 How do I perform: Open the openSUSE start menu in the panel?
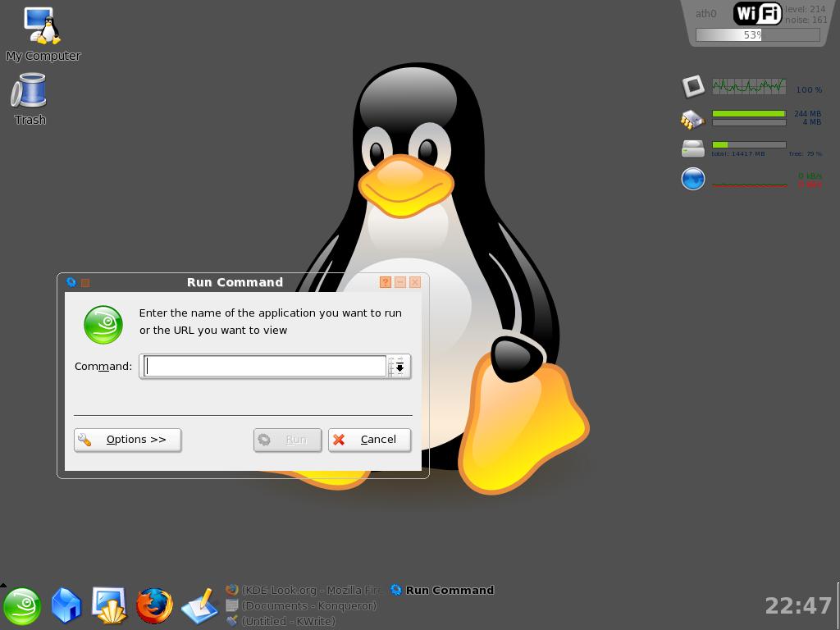click(x=22, y=606)
